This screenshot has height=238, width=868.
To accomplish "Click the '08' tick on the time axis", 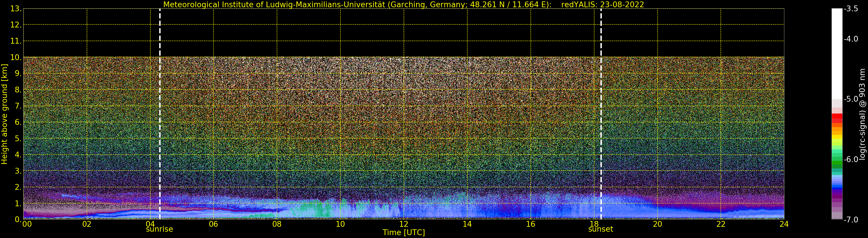I will pos(277,224).
